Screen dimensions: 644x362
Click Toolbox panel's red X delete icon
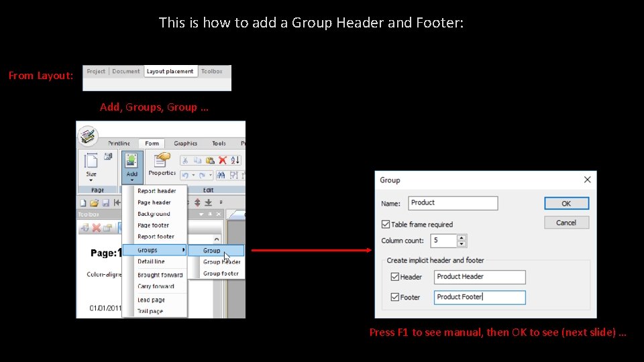pos(97,228)
